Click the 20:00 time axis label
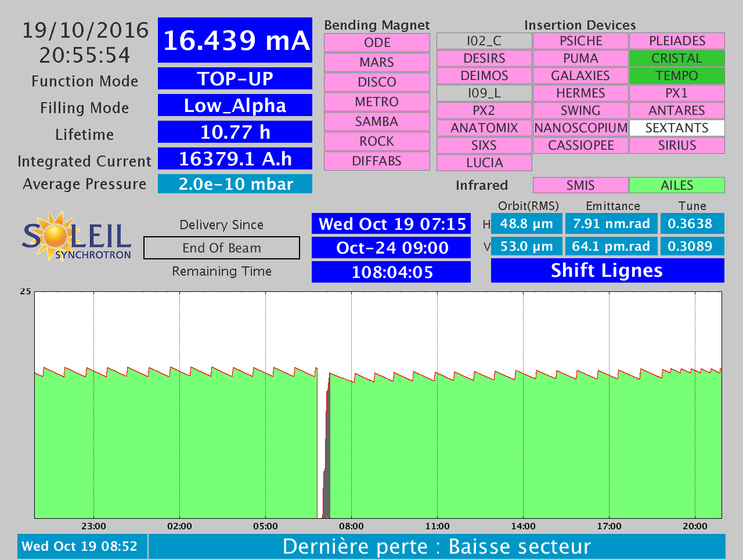The width and height of the screenshot is (743, 560). click(695, 526)
